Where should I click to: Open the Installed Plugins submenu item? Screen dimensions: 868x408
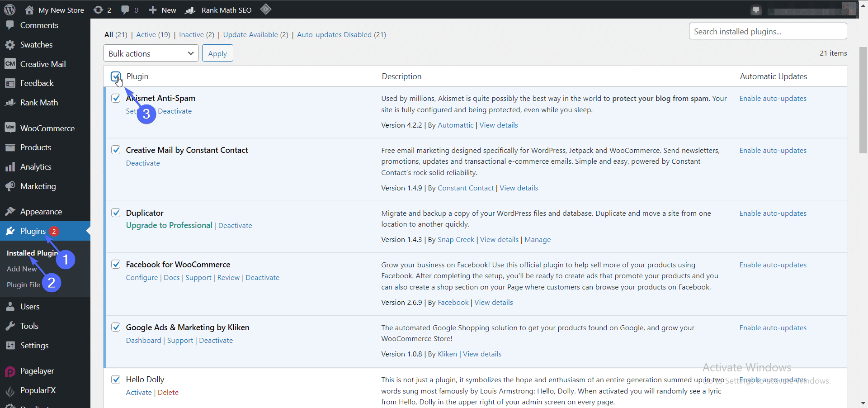tap(32, 253)
